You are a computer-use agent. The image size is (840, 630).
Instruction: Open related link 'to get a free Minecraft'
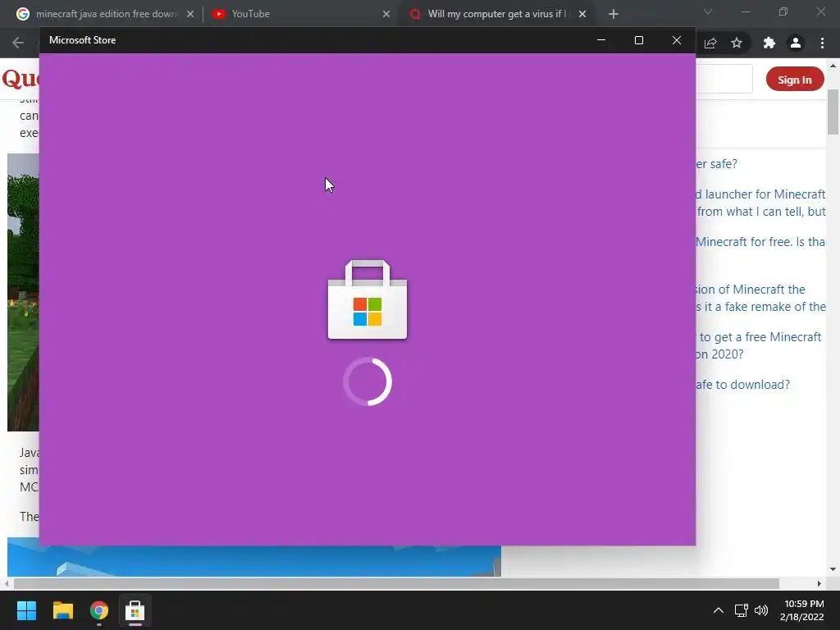click(x=759, y=345)
